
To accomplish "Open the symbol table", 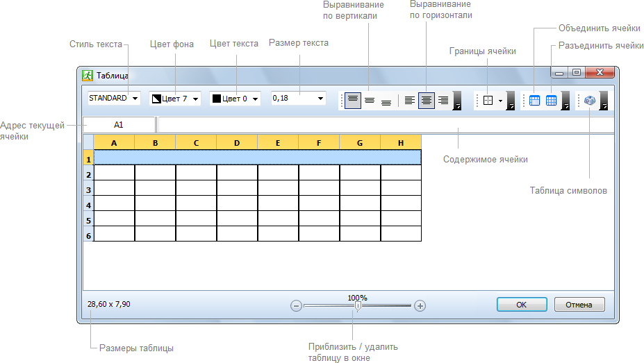I will point(589,100).
